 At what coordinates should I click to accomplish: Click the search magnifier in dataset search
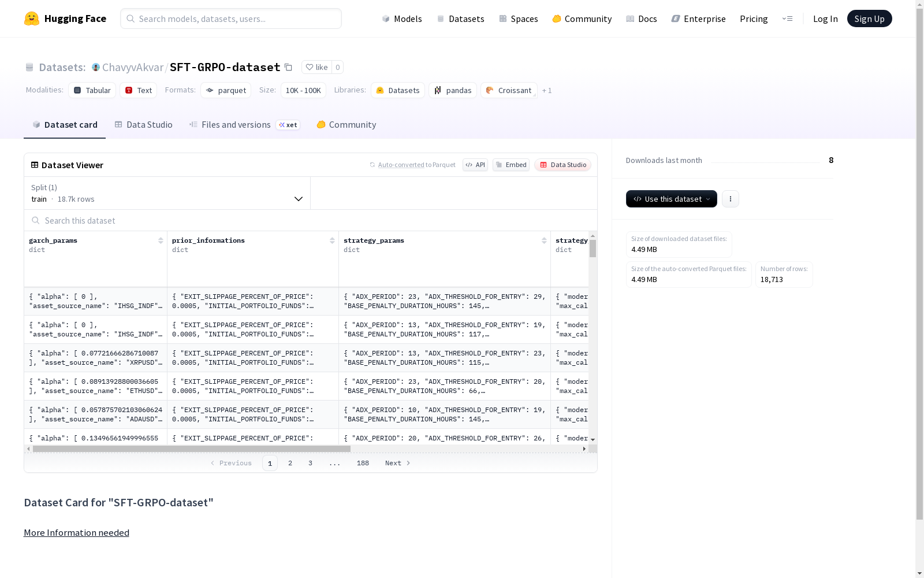[36, 221]
